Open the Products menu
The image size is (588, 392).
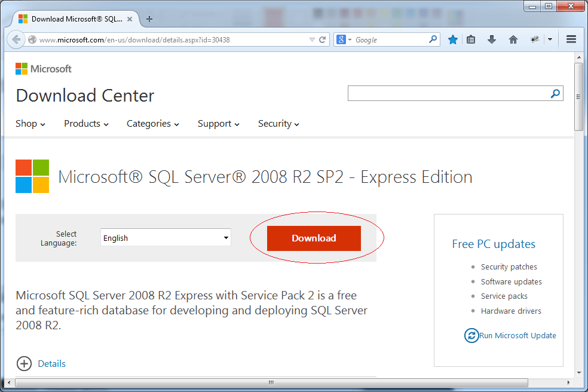[x=86, y=124]
